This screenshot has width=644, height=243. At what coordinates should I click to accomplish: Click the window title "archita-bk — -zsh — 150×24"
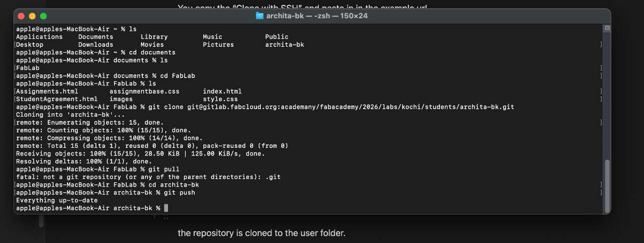click(318, 16)
